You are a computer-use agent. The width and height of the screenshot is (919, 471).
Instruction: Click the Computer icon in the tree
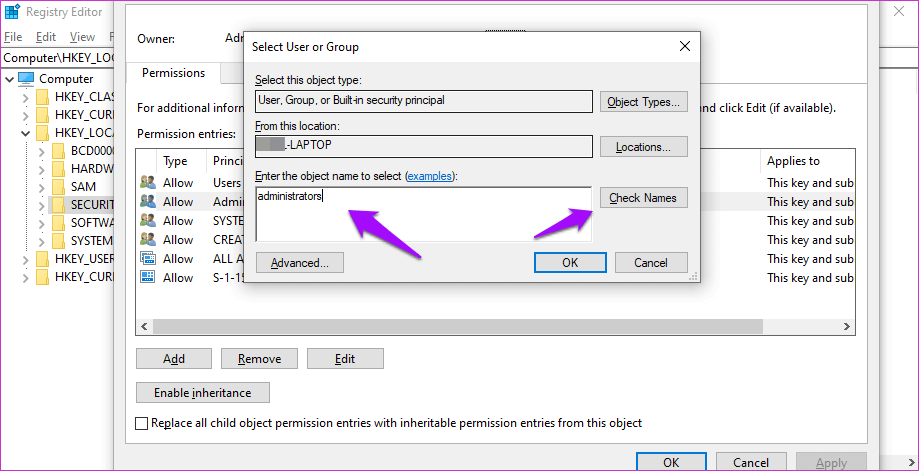[x=26, y=79]
